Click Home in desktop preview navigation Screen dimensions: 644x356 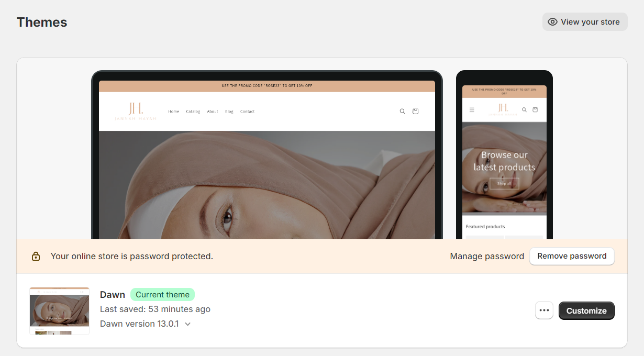click(174, 112)
